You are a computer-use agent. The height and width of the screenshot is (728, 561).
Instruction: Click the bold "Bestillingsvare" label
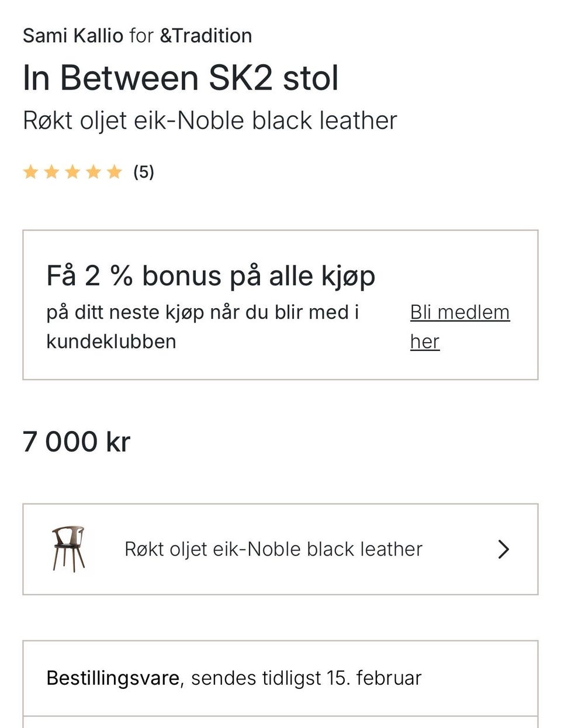pos(113,678)
